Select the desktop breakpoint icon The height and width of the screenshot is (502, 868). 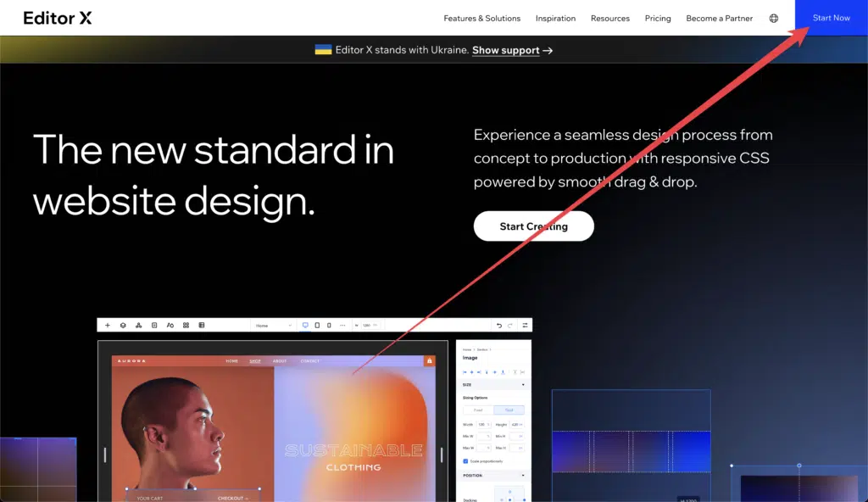point(305,326)
